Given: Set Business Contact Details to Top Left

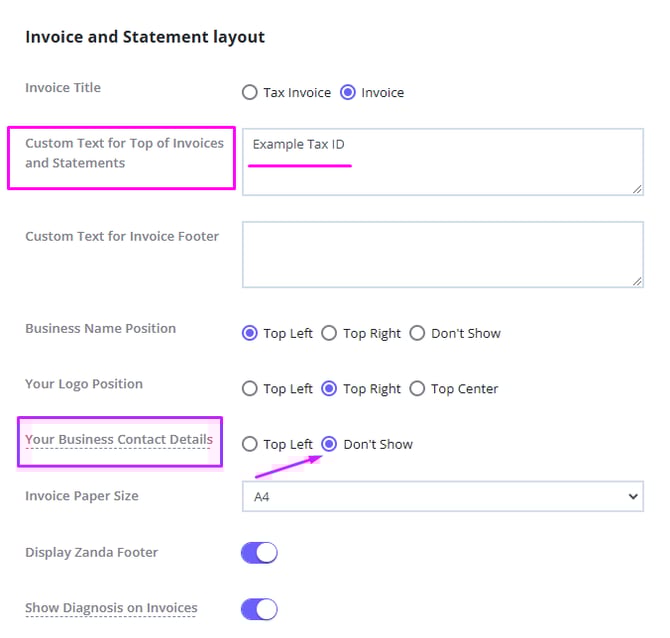Looking at the screenshot, I should tap(250, 445).
